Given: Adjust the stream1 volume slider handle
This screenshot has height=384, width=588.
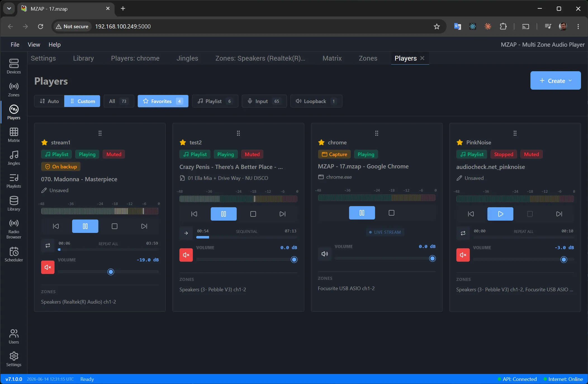Looking at the screenshot, I should point(111,272).
